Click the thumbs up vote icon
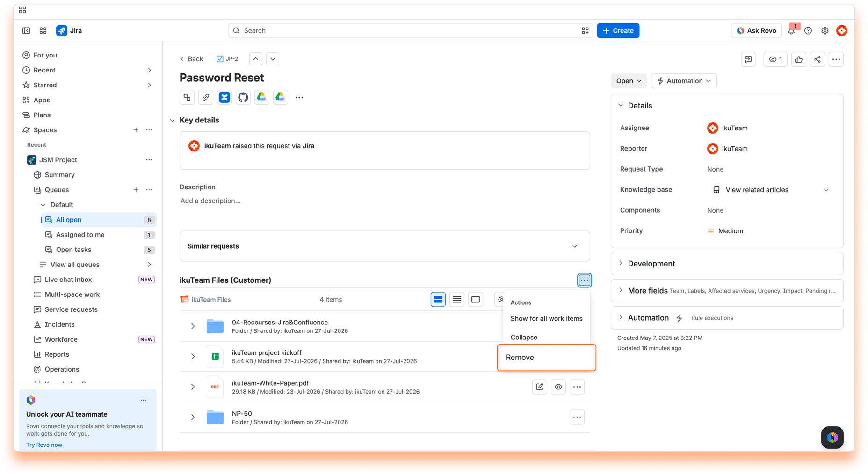 (x=799, y=59)
